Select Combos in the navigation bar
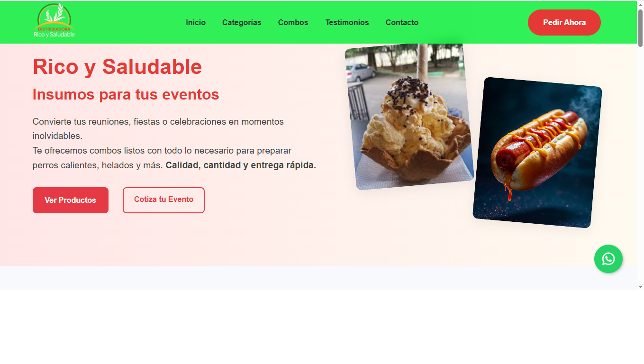This screenshot has width=644, height=364. 293,22
